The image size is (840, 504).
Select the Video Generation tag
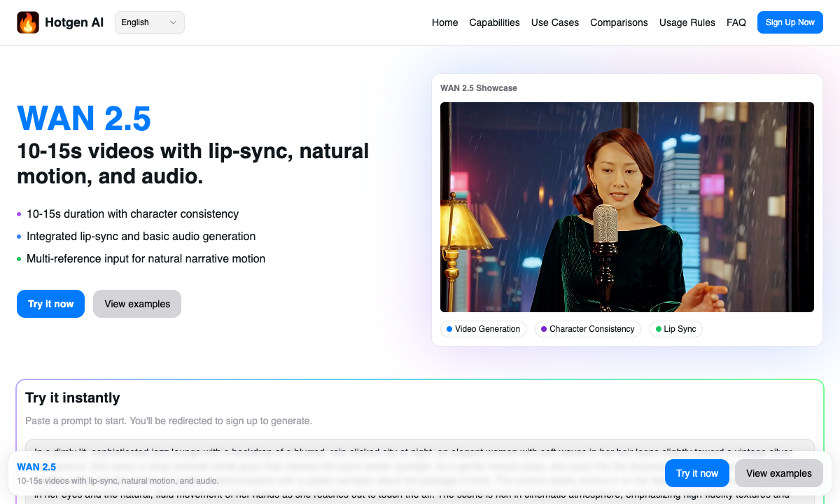483,329
